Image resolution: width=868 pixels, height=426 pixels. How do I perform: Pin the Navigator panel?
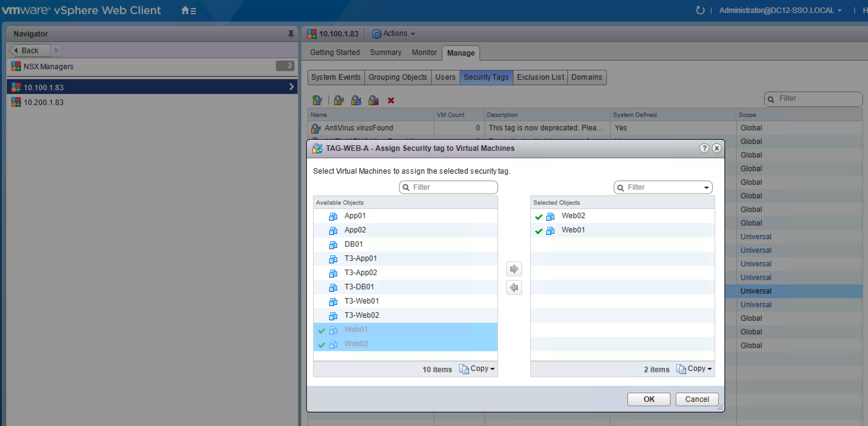pos(291,34)
